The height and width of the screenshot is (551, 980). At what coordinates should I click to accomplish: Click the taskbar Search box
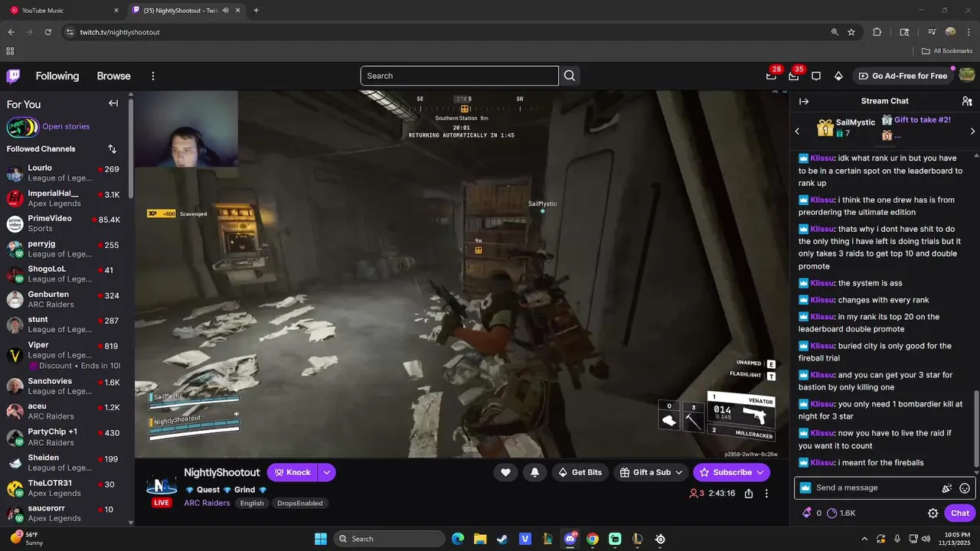pyautogui.click(x=390, y=539)
